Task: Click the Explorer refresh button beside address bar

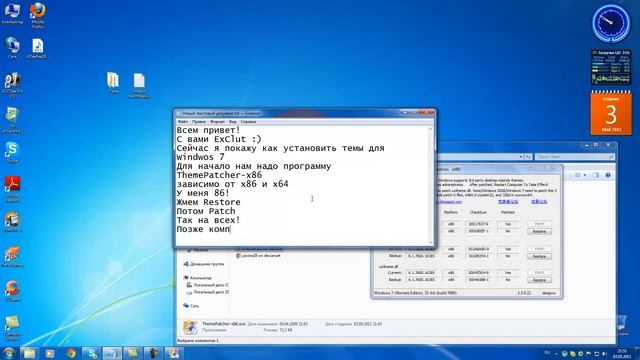Action: 528,157
